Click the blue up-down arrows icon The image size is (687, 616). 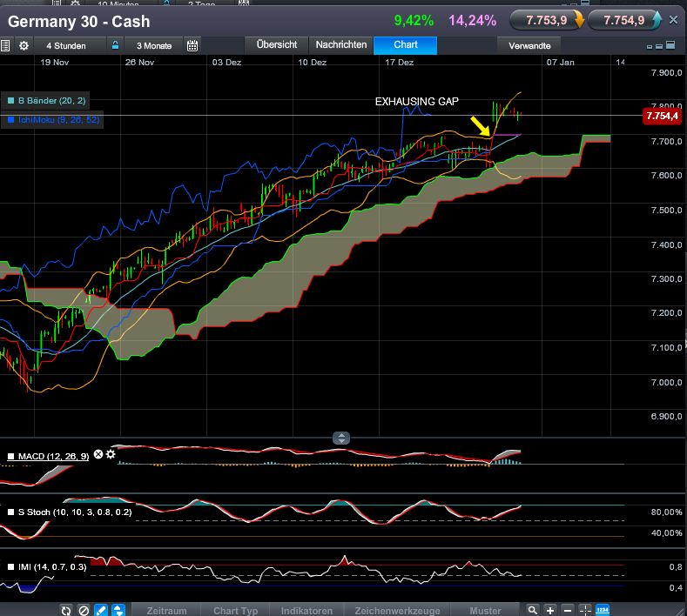118,610
